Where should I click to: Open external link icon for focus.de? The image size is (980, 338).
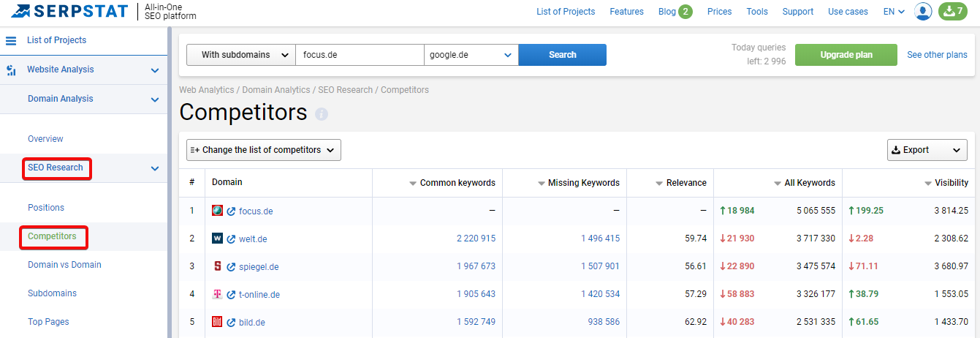[x=231, y=211]
